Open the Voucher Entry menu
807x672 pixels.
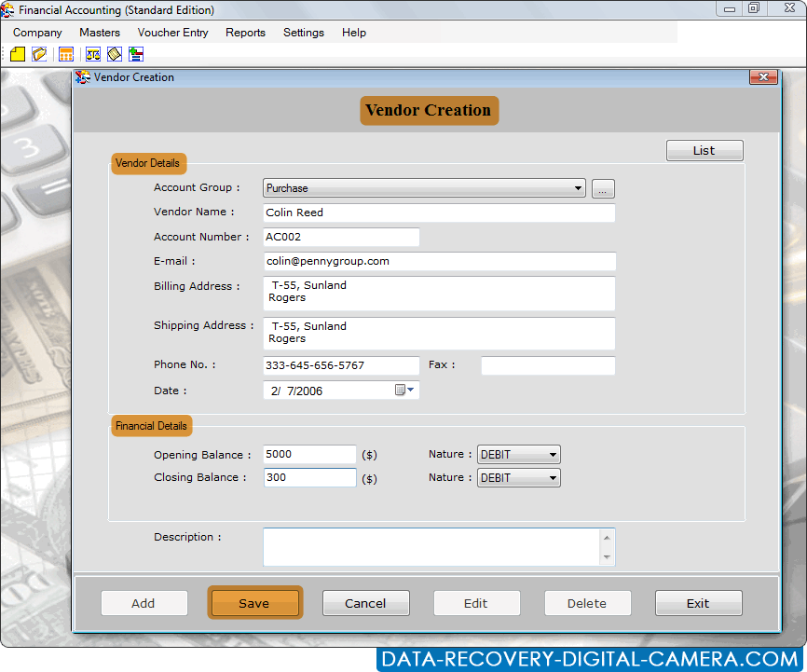pos(172,33)
